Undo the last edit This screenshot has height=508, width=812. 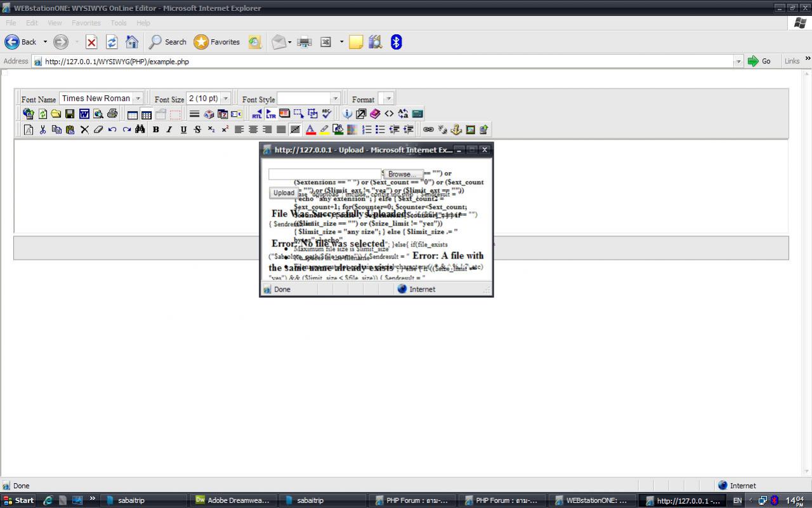[x=112, y=130]
